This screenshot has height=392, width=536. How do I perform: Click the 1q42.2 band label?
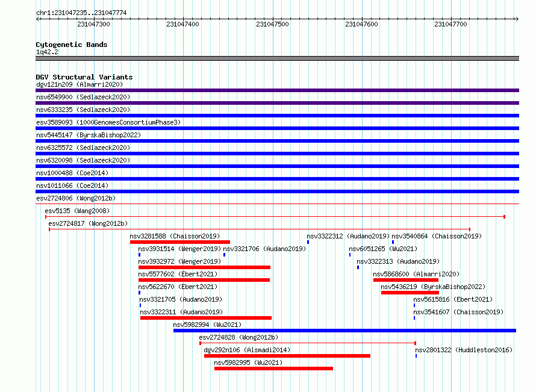click(47, 52)
